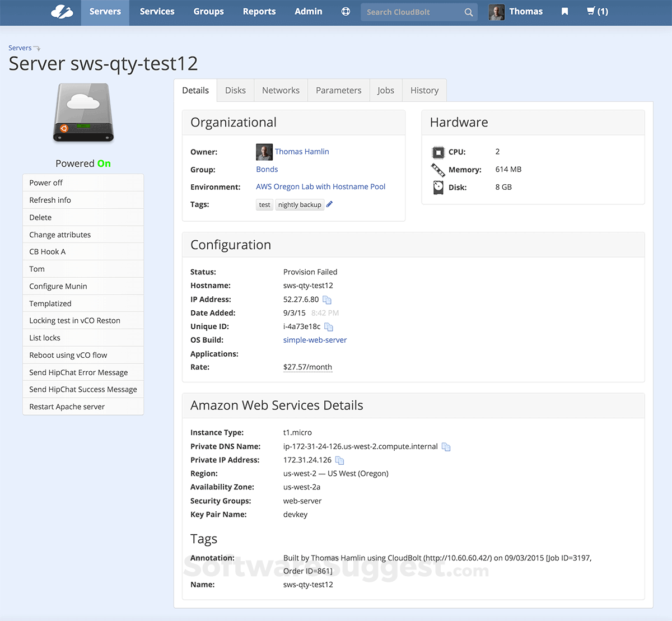Open the Thomas Hamlin owner link
Screen dimensions: 672x621
[x=301, y=152]
